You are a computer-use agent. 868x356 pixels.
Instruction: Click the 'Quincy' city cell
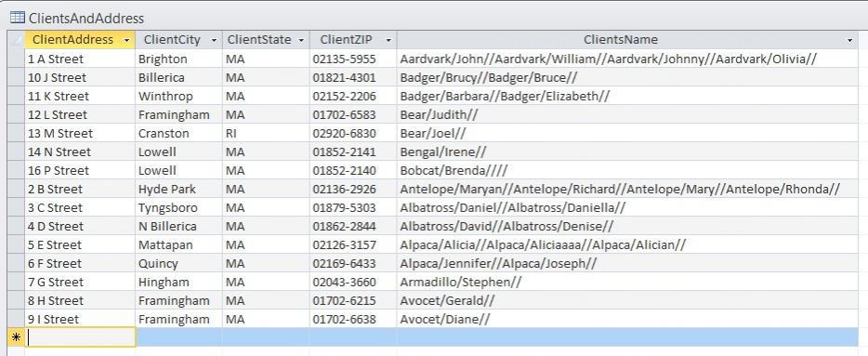(178, 264)
